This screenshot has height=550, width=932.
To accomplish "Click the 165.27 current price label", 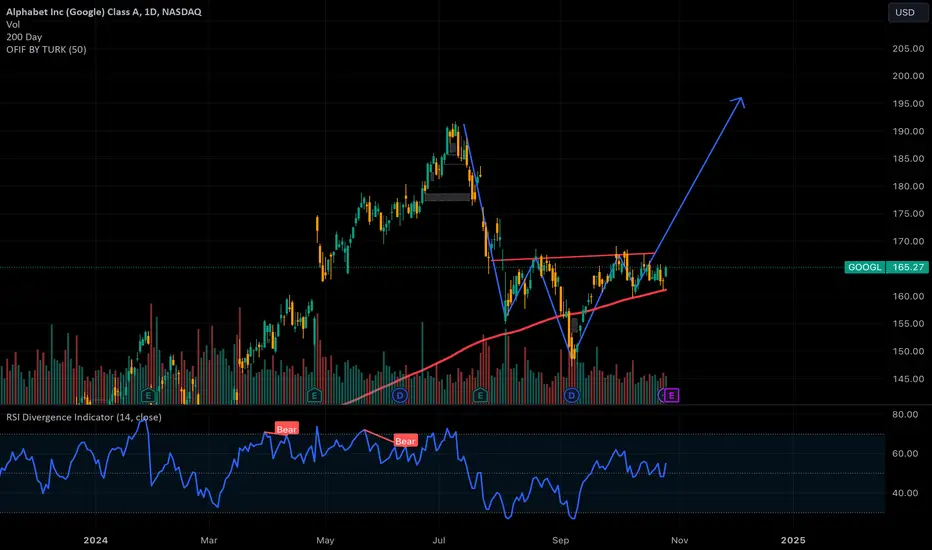I will [x=908, y=268].
